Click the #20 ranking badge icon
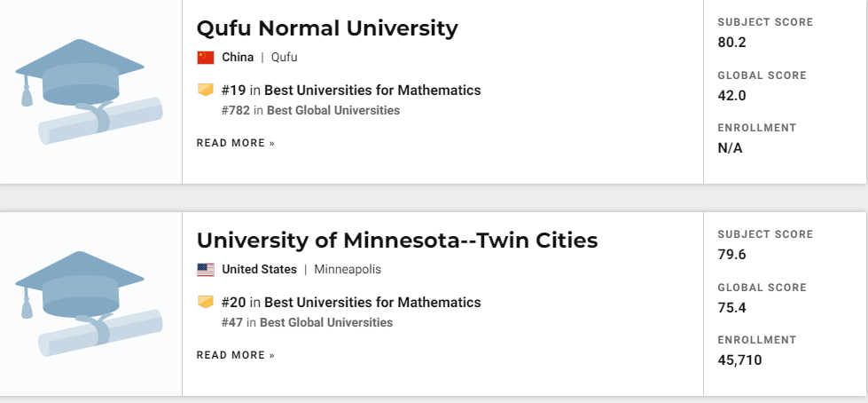The width and height of the screenshot is (868, 403). [x=206, y=303]
